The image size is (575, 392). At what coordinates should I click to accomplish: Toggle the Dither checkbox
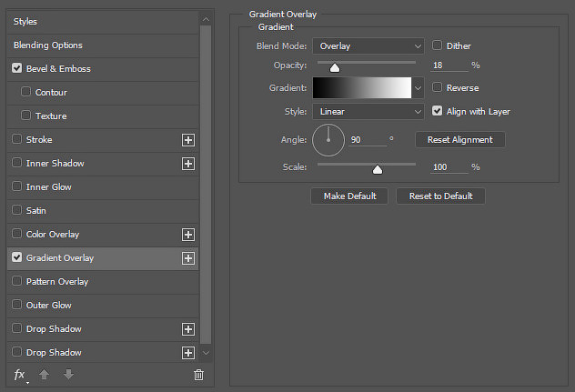coord(437,45)
